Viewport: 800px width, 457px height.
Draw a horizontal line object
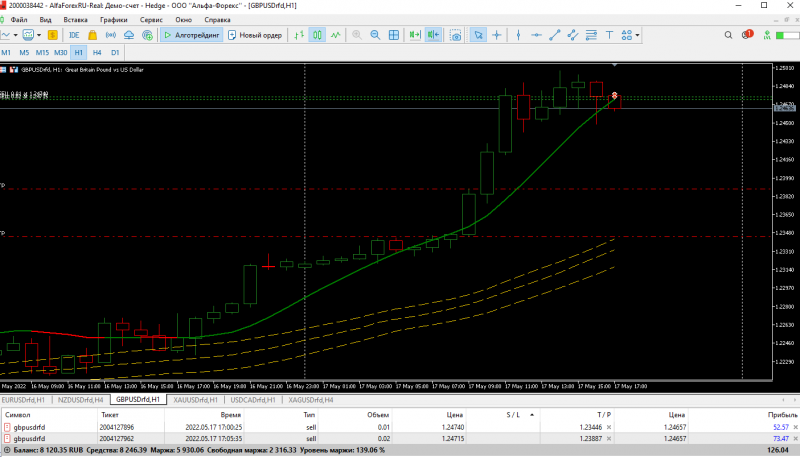tap(536, 35)
